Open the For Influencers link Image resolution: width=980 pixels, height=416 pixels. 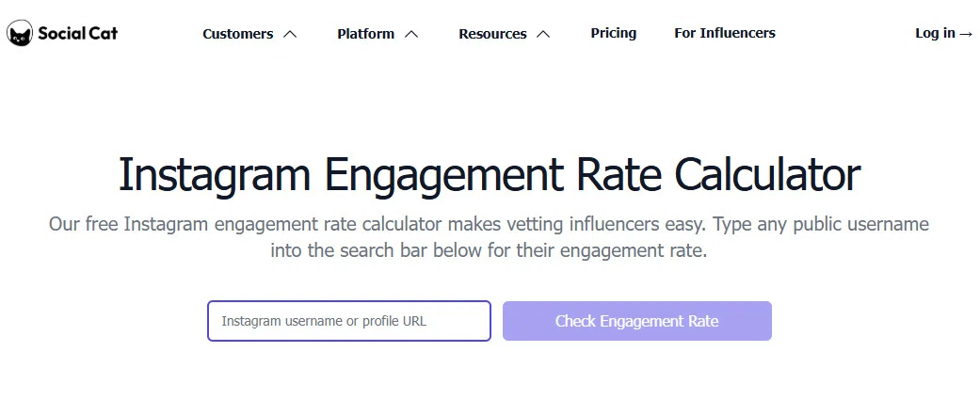tap(725, 33)
